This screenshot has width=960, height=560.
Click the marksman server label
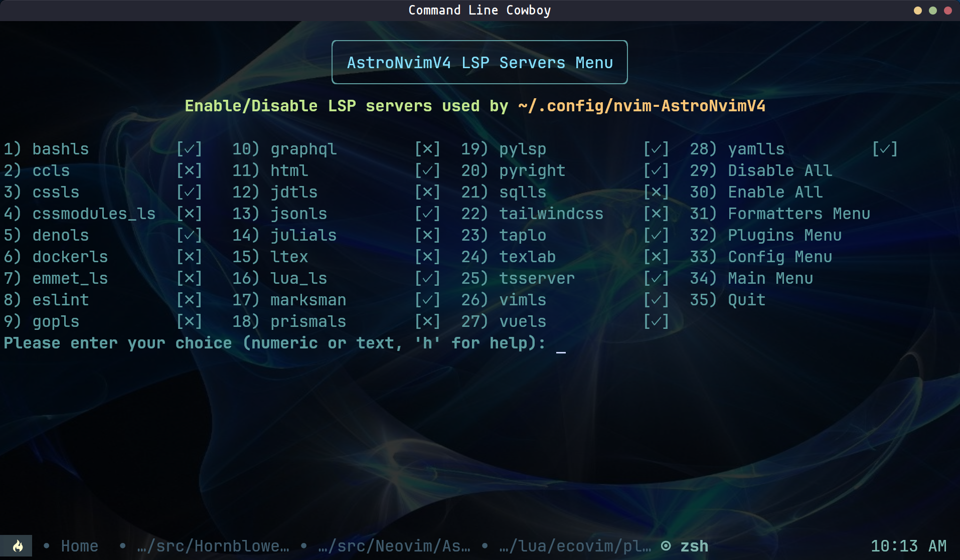(x=308, y=300)
